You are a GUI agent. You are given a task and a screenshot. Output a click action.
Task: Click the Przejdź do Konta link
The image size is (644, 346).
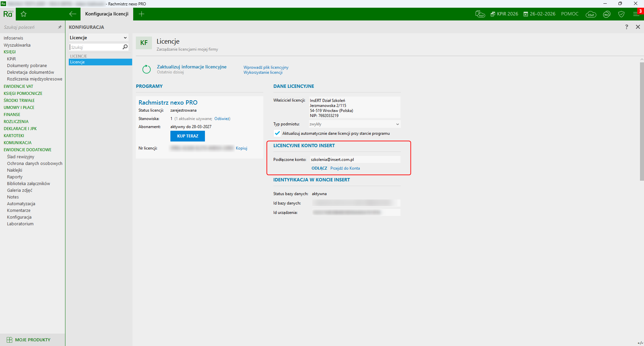(x=345, y=168)
